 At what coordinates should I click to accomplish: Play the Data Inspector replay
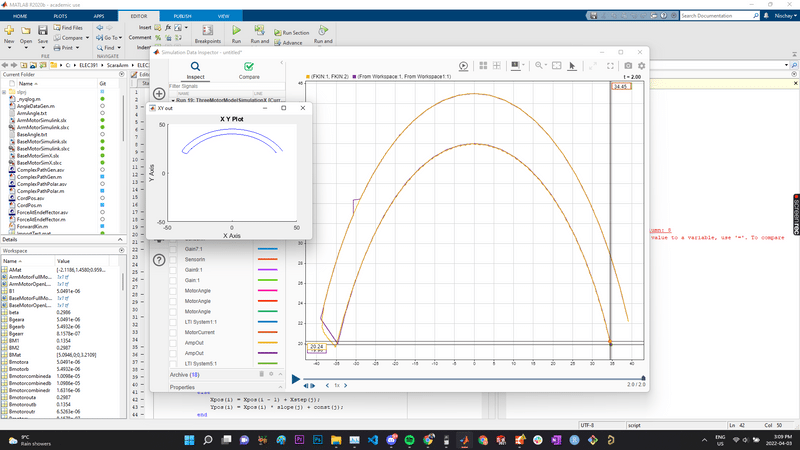[x=295, y=379]
